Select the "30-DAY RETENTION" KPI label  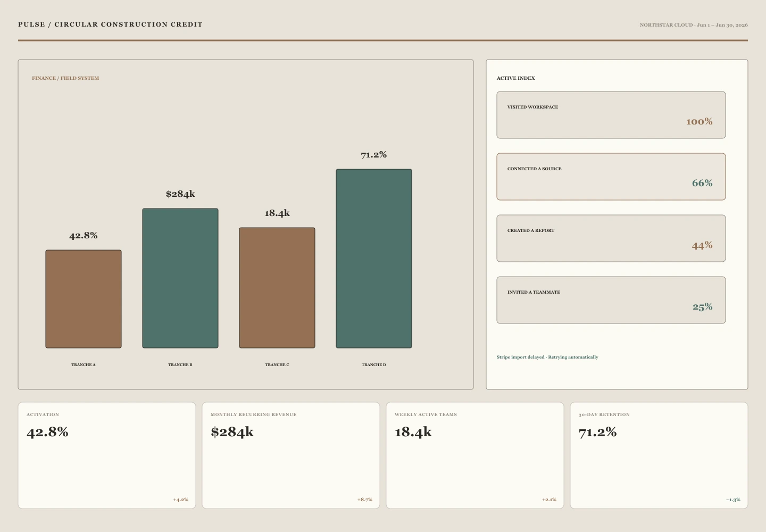pyautogui.click(x=604, y=414)
